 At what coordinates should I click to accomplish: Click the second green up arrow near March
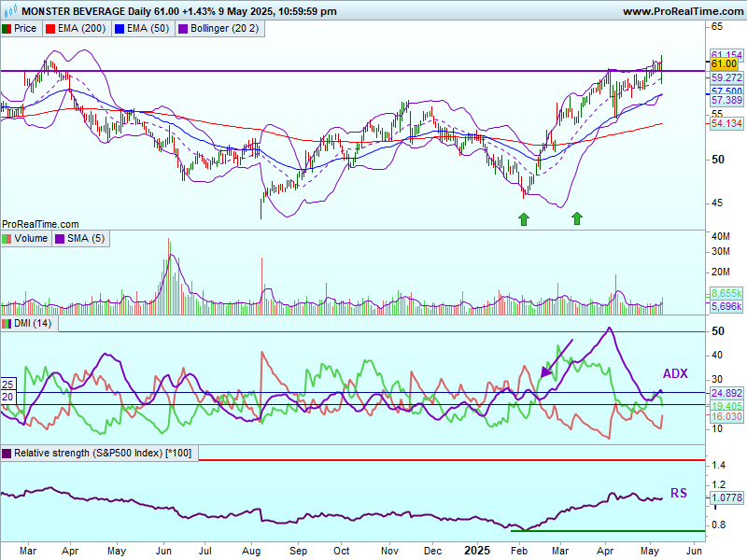point(577,218)
